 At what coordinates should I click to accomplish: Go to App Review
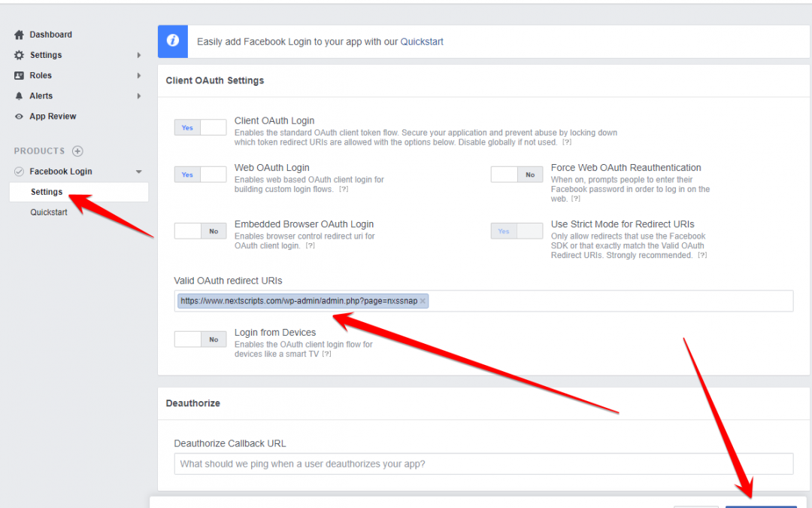(x=53, y=117)
